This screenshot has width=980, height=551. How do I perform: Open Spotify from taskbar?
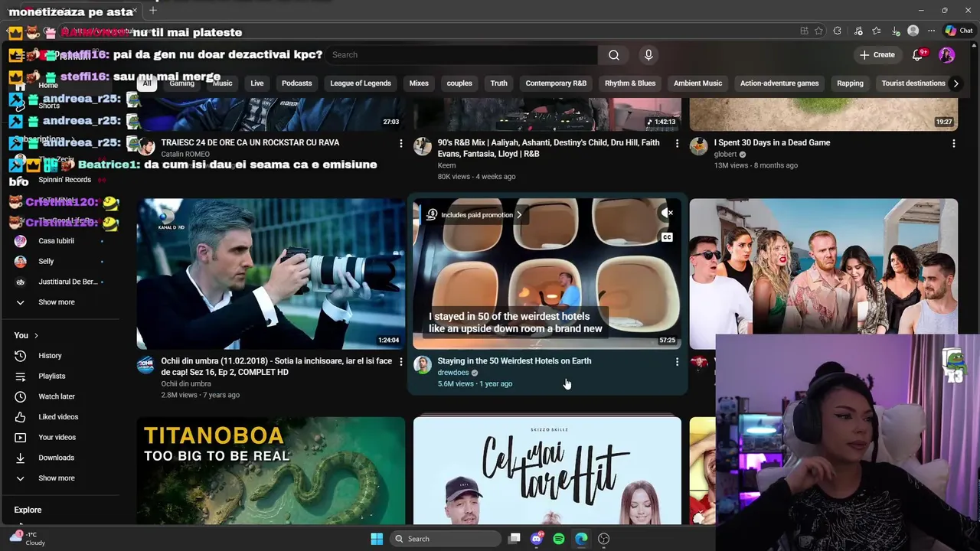point(559,539)
